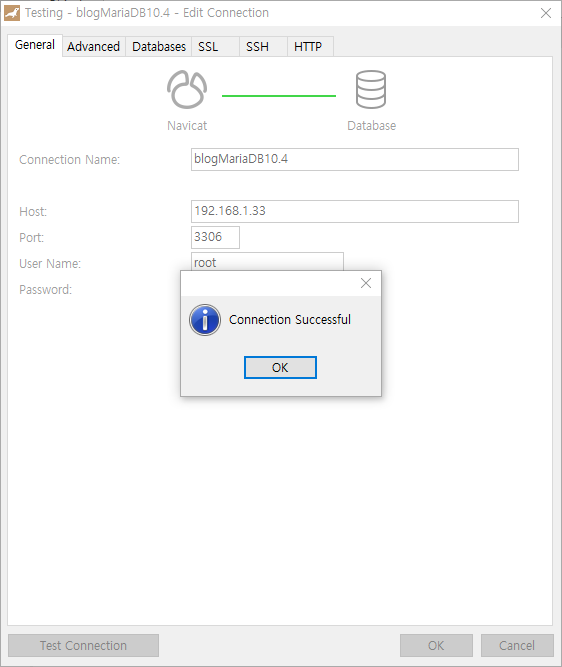Focus the User Name field root
The width and height of the screenshot is (562, 667).
(x=267, y=262)
